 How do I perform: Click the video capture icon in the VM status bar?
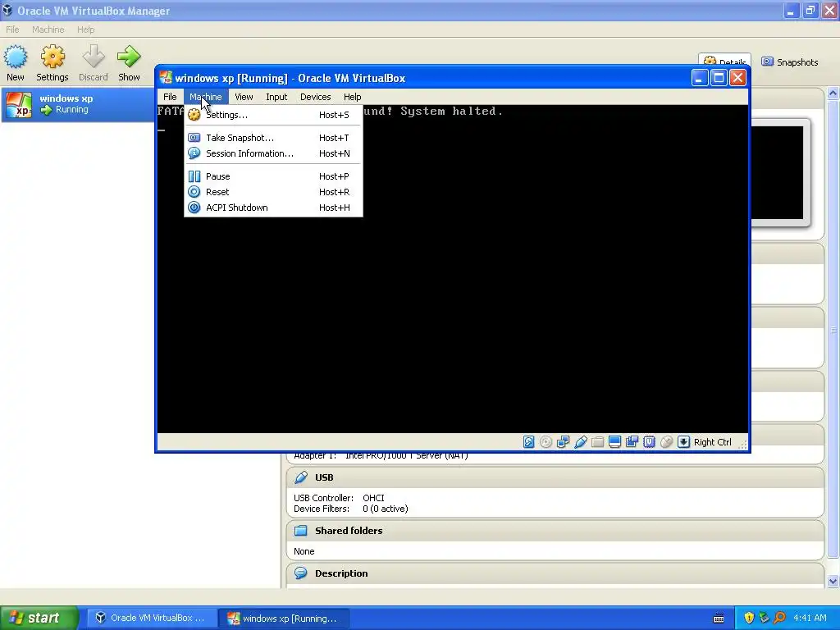tap(632, 442)
